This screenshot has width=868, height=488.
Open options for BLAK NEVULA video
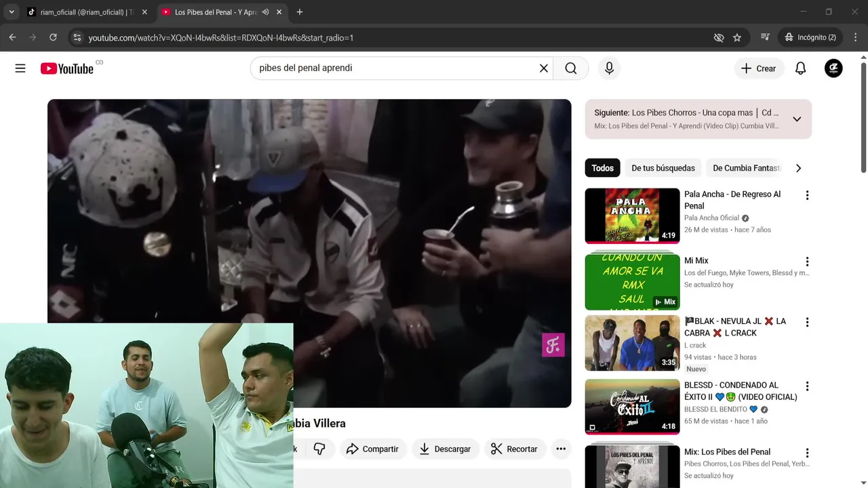(x=807, y=323)
